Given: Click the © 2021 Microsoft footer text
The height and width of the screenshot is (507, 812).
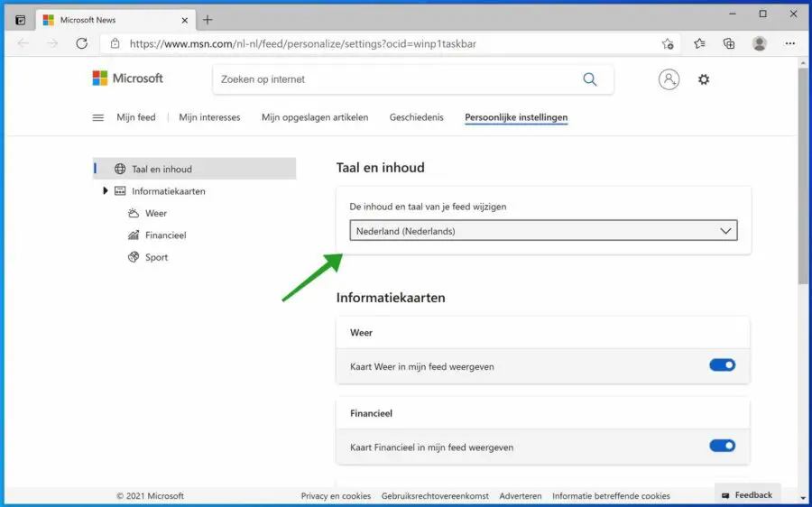Looking at the screenshot, I should (x=150, y=496).
